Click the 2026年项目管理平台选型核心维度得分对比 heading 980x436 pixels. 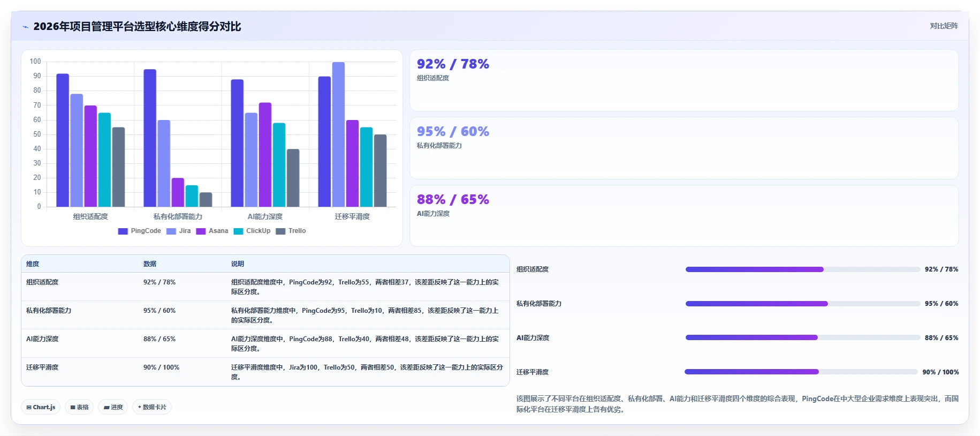click(137, 26)
